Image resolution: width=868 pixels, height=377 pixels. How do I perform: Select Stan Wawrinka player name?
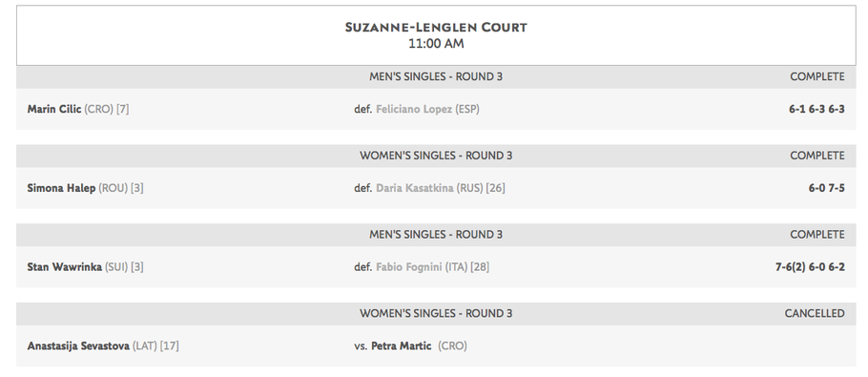click(64, 267)
